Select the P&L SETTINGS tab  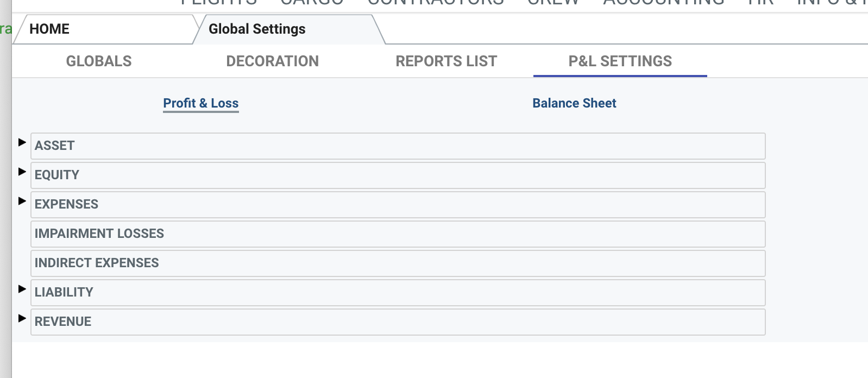pos(620,61)
